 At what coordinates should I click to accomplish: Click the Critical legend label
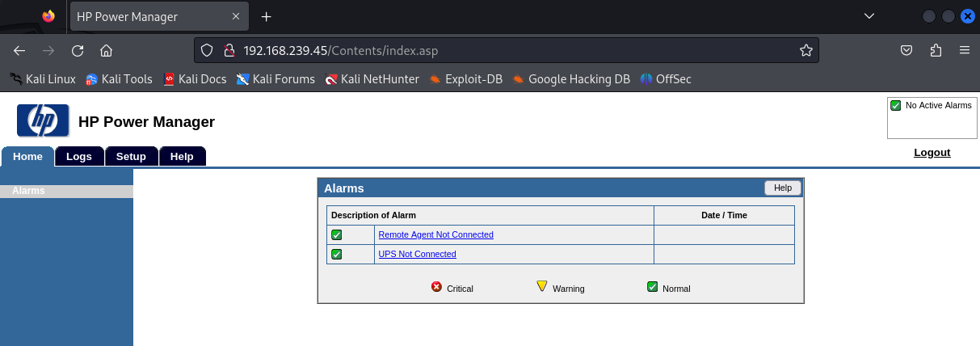tap(460, 289)
